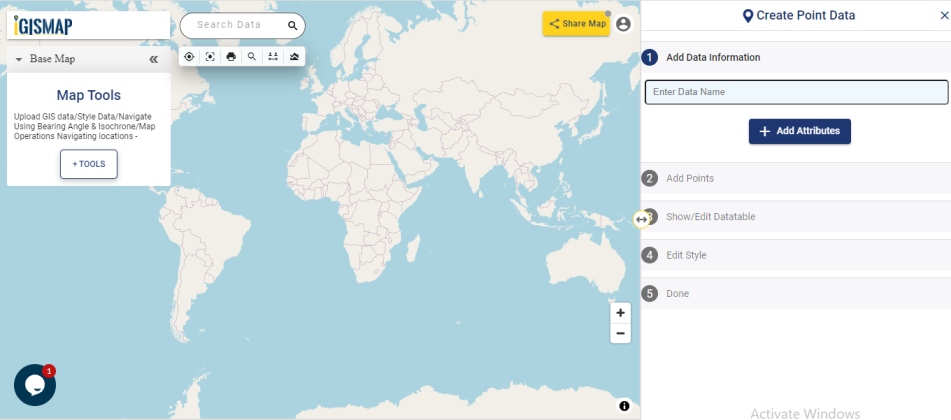Image resolution: width=951 pixels, height=420 pixels.
Task: Expand step 5 Done
Action: (x=796, y=294)
